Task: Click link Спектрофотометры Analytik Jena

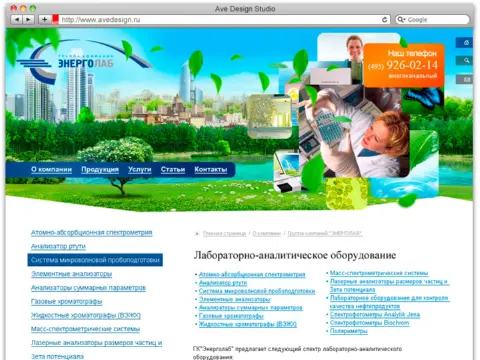Action: pyautogui.click(x=375, y=314)
